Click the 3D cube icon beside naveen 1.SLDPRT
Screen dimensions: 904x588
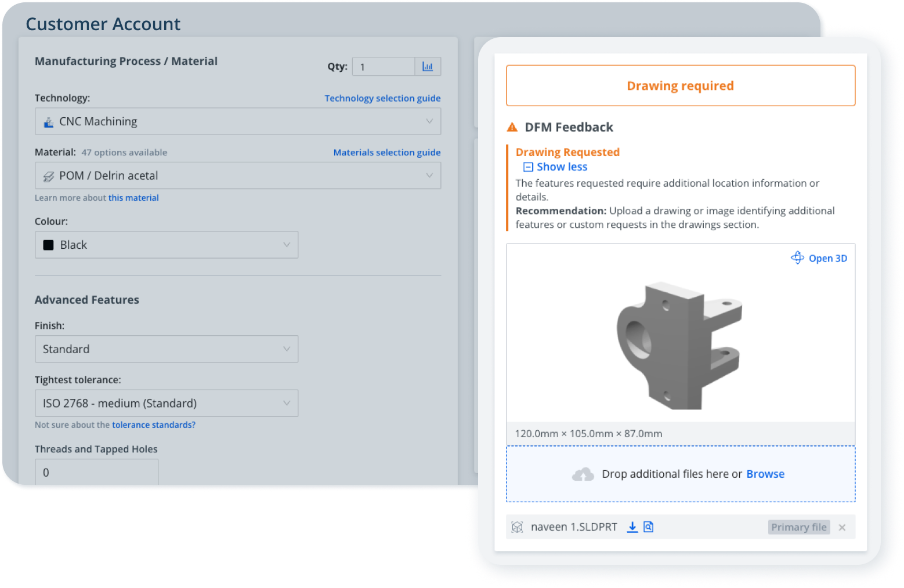(x=516, y=527)
